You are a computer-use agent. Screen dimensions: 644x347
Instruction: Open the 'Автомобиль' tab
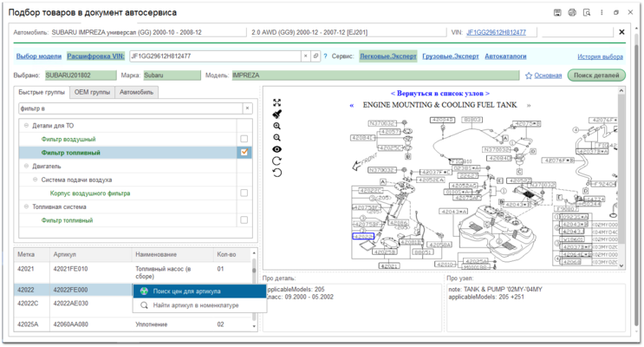[136, 92]
